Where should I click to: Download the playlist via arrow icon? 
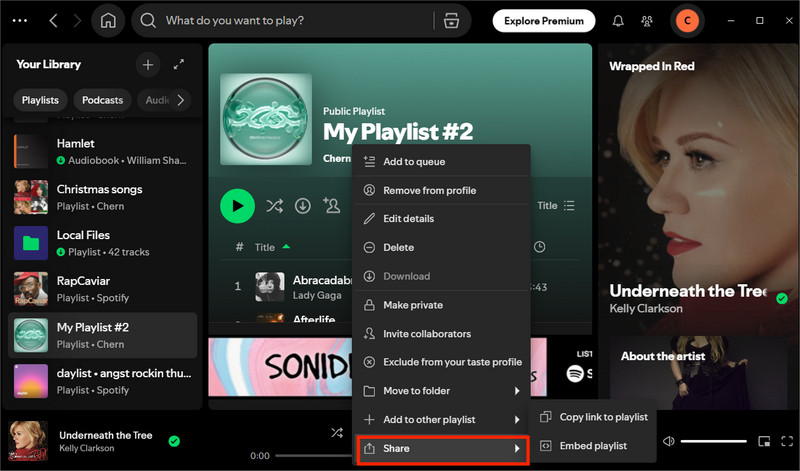[303, 206]
